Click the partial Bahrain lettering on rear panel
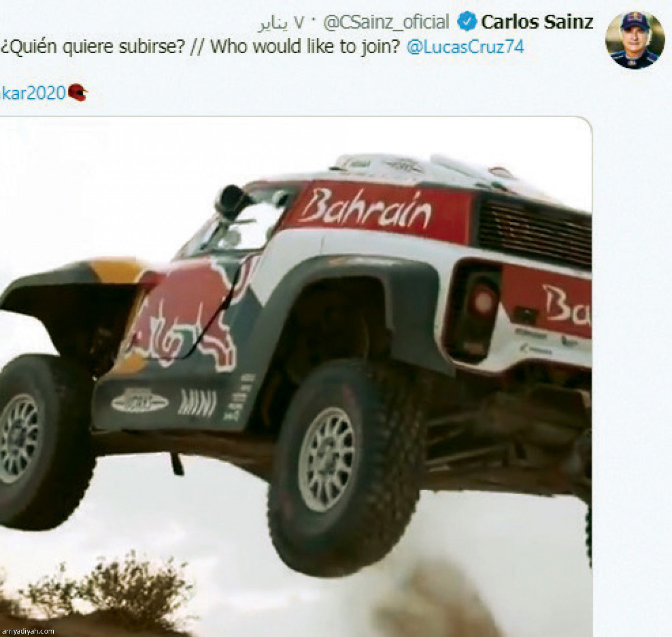This screenshot has height=637, width=672. (x=566, y=305)
